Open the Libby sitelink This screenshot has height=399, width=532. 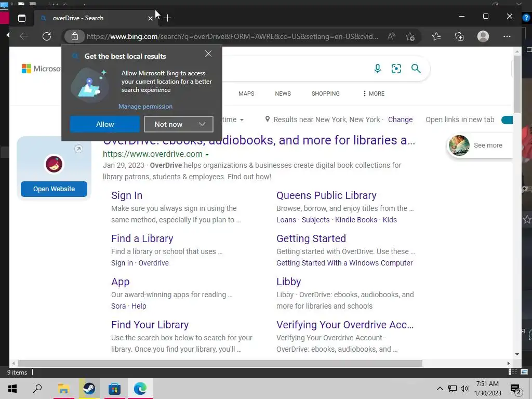[x=289, y=282]
